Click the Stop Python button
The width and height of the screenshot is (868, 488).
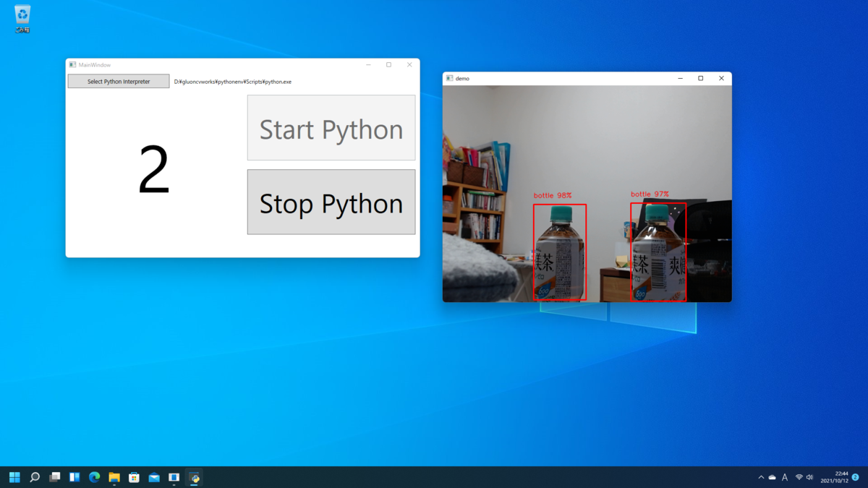click(x=331, y=202)
